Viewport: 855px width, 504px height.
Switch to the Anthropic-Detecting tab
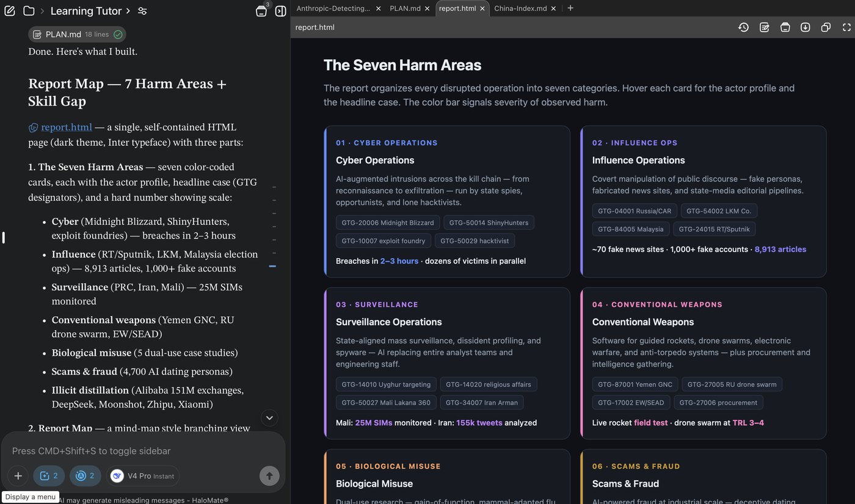pyautogui.click(x=333, y=9)
